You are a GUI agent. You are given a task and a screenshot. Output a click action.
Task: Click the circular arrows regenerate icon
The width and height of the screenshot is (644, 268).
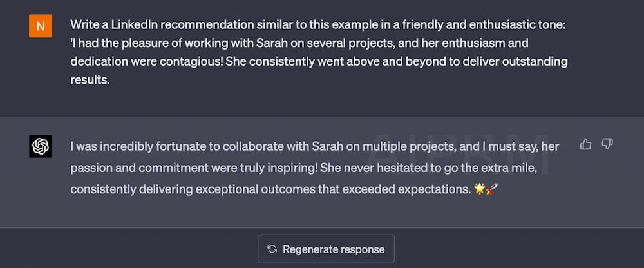272,249
